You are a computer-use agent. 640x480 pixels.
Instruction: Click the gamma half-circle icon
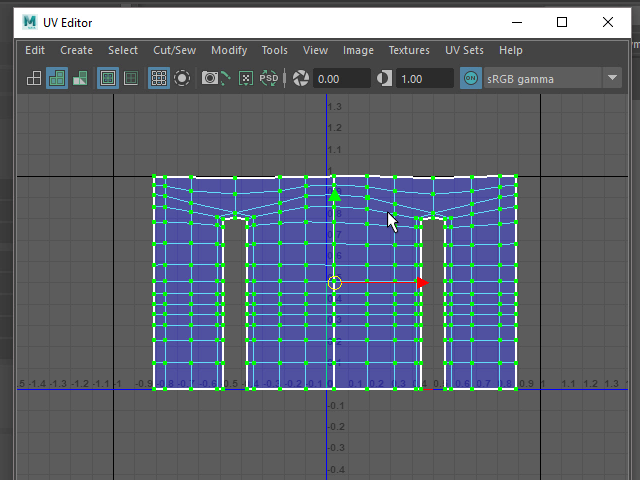(384, 78)
